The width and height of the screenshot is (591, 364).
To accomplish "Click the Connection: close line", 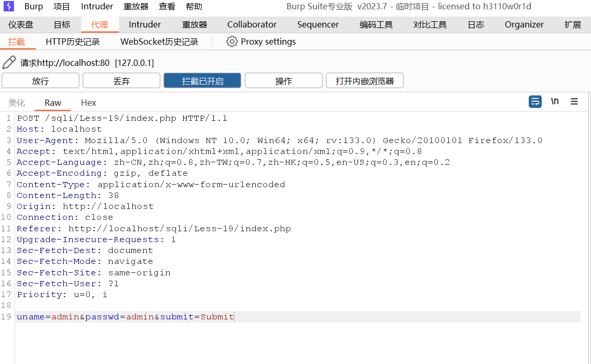I will 65,217.
